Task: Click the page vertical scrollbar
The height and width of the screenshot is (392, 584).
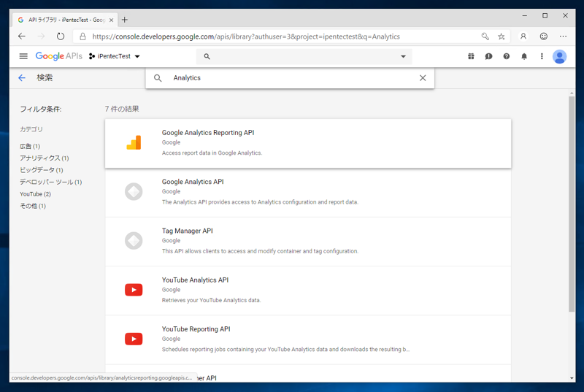Action: 572,204
